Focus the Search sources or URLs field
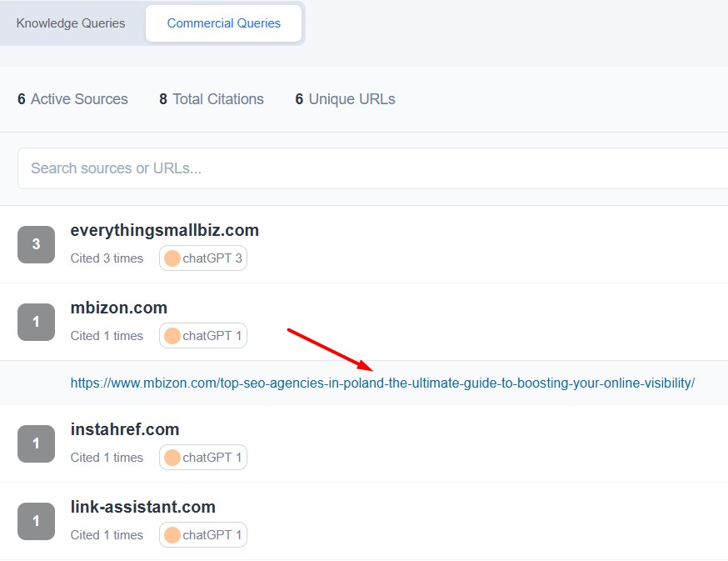The width and height of the screenshot is (728, 561). [372, 168]
